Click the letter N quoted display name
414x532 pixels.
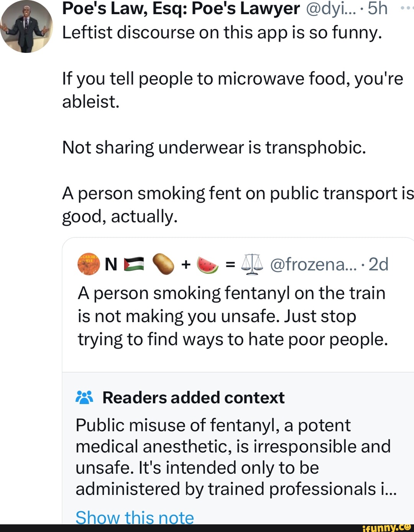111,264
